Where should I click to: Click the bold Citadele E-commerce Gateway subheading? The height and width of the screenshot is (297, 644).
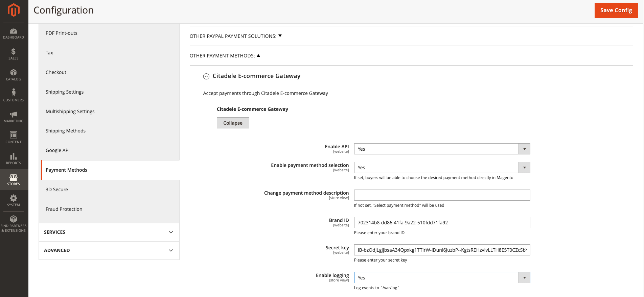252,109
